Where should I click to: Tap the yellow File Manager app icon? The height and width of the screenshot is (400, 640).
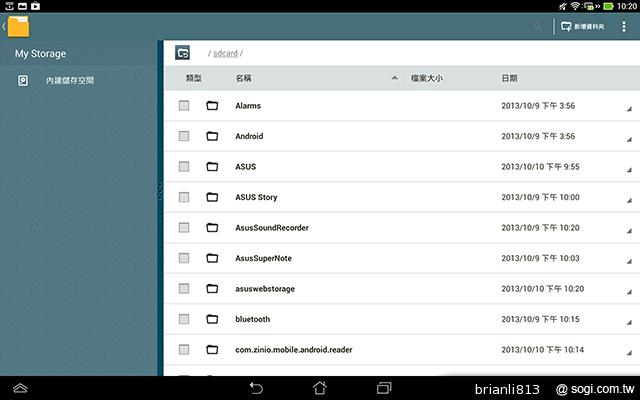pos(18,27)
